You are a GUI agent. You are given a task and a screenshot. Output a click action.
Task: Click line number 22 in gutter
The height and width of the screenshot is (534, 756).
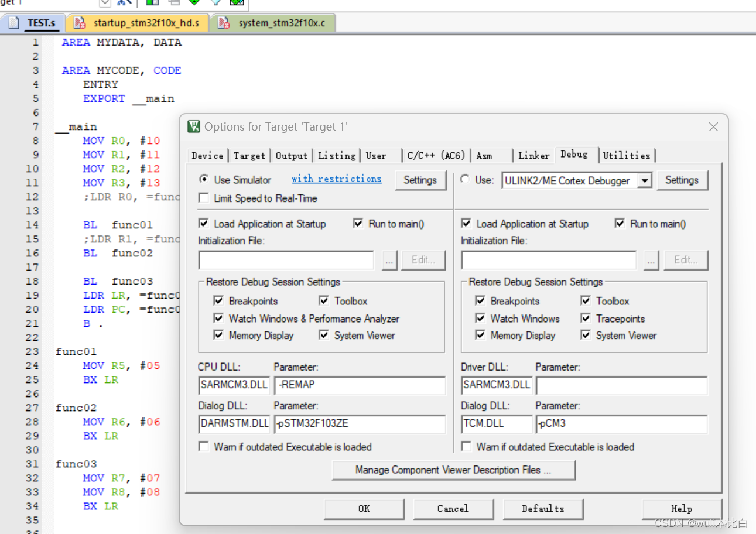32,337
